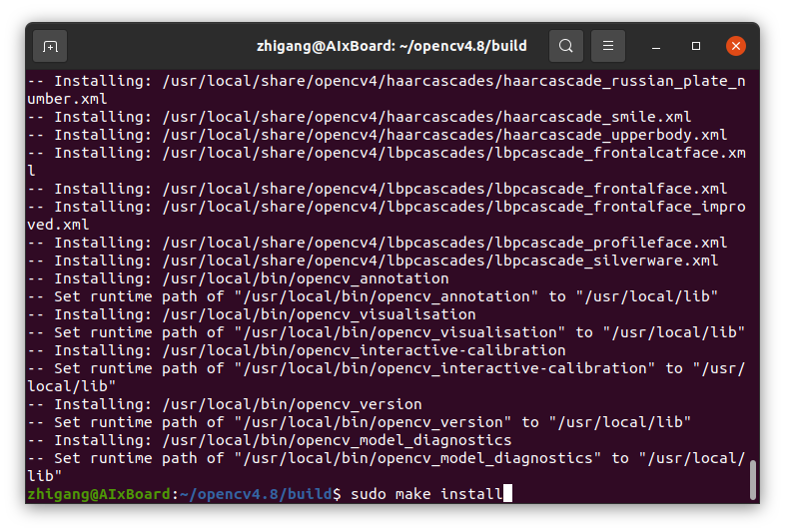Open a new terminal tab
This screenshot has width=785, height=532.
pyautogui.click(x=51, y=46)
